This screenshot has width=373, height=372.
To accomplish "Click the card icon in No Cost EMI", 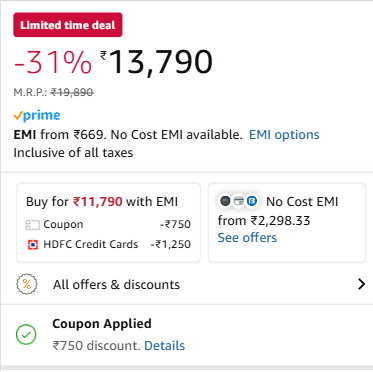I will point(238,201).
